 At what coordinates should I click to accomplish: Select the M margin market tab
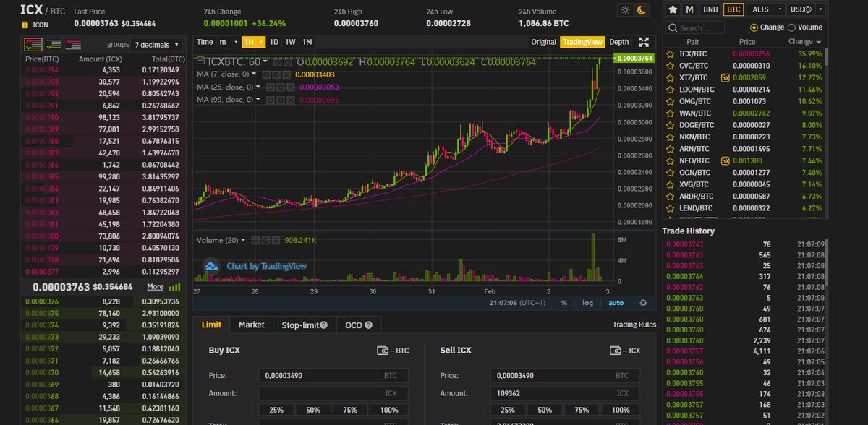click(x=690, y=9)
